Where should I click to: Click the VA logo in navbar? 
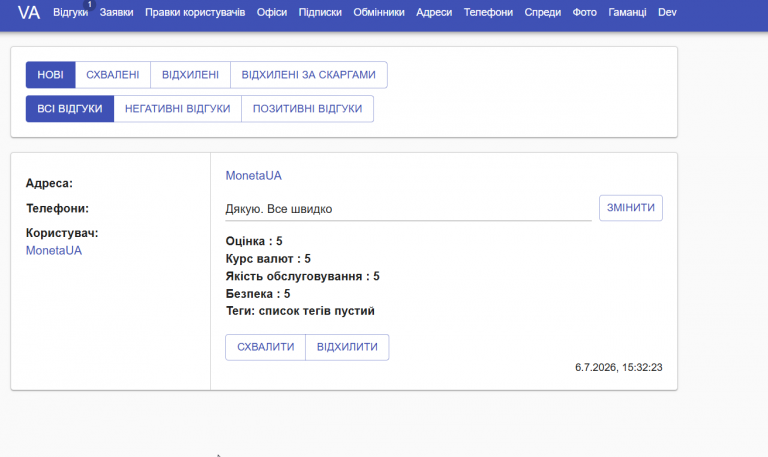(x=28, y=12)
